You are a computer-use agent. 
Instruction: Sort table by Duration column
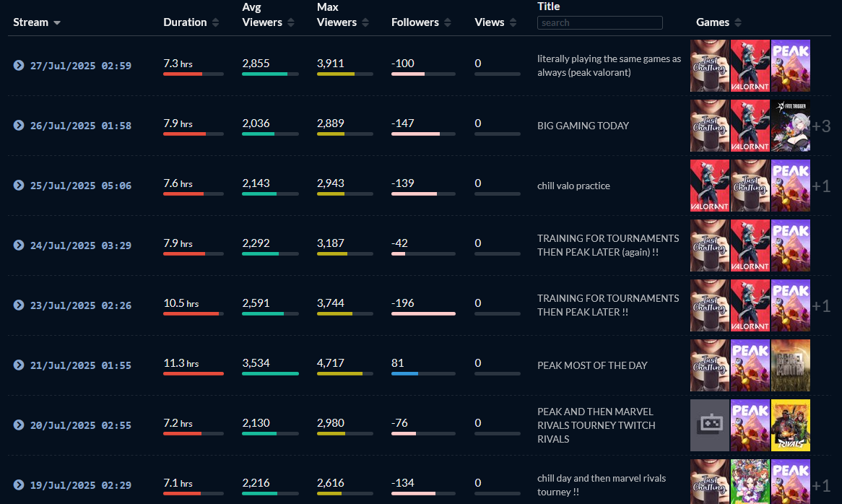191,22
